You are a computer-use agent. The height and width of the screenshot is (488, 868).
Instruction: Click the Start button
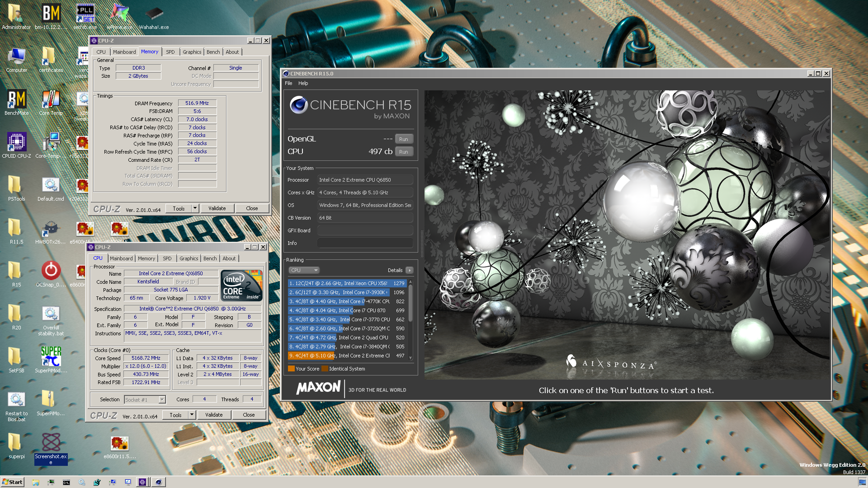pyautogui.click(x=12, y=482)
